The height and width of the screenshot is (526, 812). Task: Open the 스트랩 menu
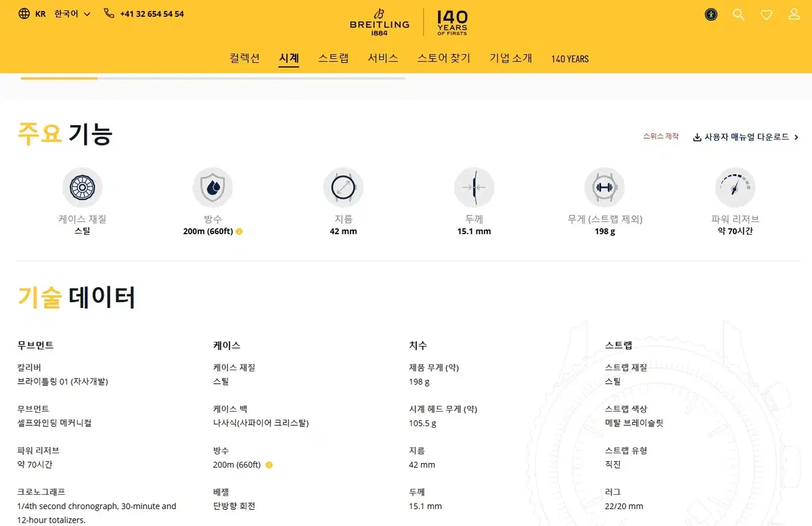tap(334, 58)
